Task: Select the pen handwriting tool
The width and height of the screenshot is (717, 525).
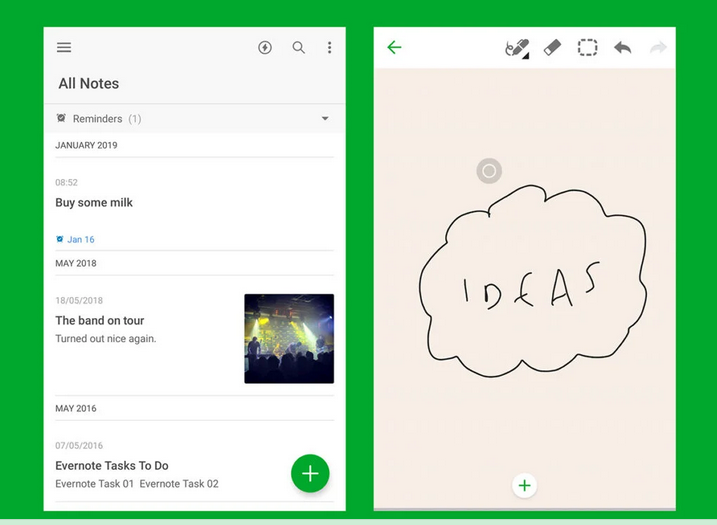Action: tap(517, 48)
